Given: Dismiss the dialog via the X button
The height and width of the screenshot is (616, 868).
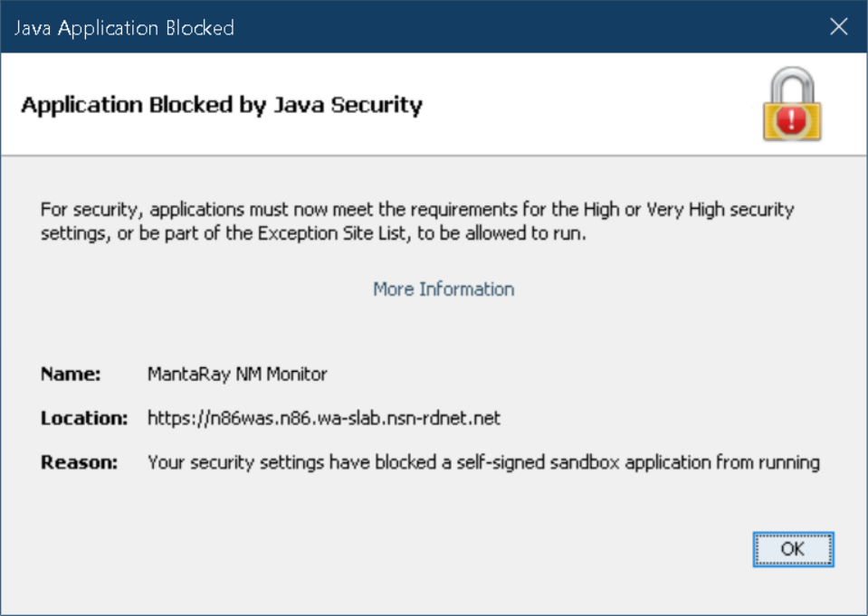Looking at the screenshot, I should click(838, 27).
